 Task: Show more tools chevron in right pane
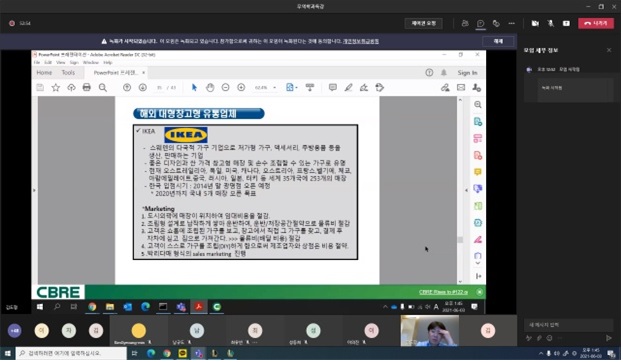[x=478, y=263]
